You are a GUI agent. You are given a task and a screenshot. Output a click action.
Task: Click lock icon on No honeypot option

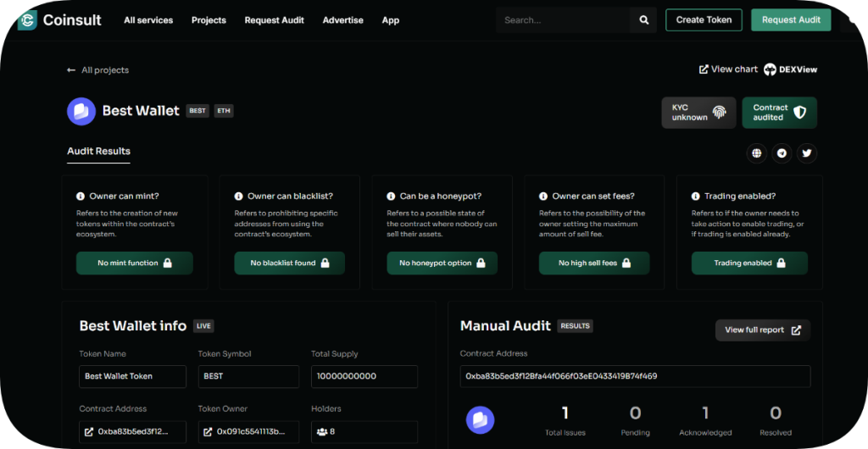[x=481, y=263]
